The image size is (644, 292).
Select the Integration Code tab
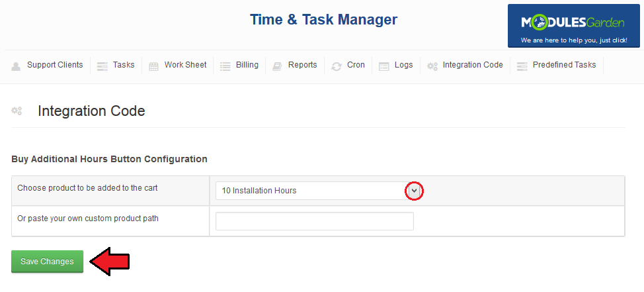coord(473,65)
